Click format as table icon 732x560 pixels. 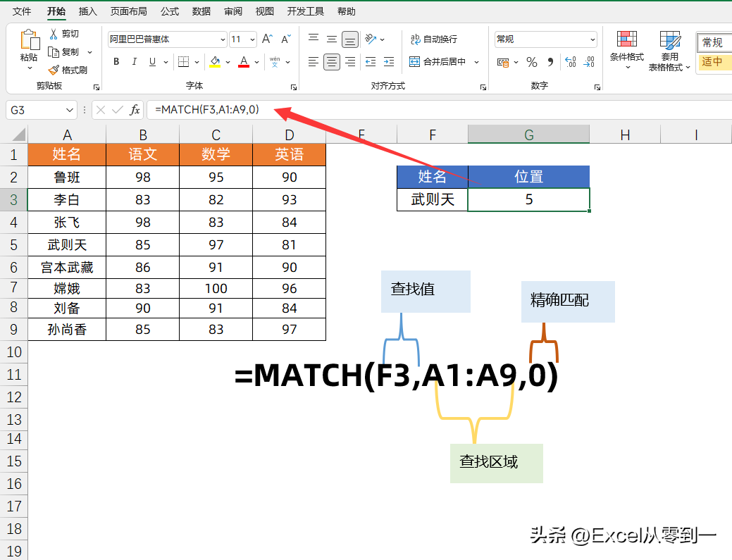(x=670, y=40)
